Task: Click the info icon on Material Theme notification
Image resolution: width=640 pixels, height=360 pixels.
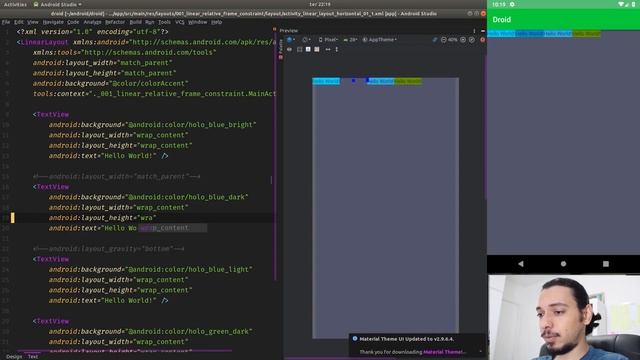Action: coord(355,338)
